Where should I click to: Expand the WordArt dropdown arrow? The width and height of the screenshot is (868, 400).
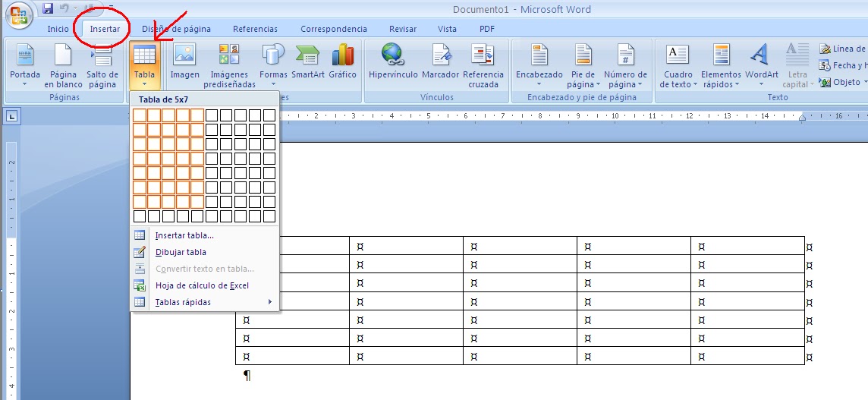pyautogui.click(x=761, y=84)
